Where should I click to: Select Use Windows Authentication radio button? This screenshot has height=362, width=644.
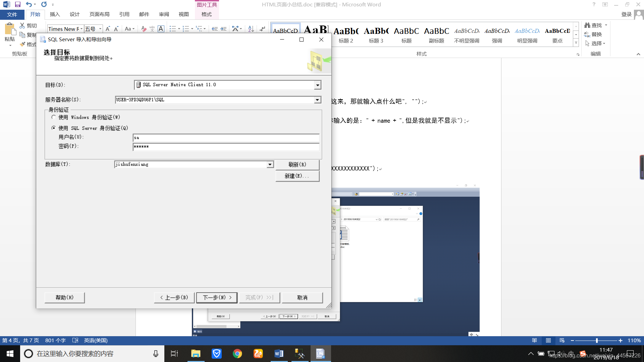click(x=54, y=117)
